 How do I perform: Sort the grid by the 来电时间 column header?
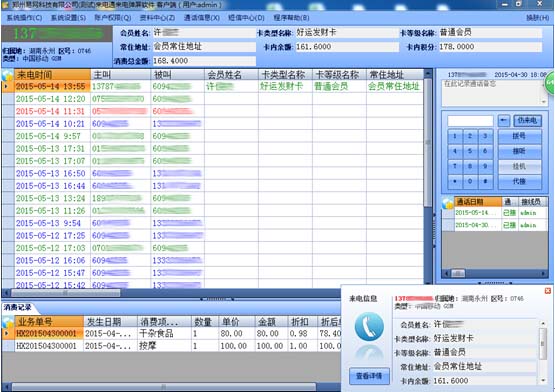[52, 75]
